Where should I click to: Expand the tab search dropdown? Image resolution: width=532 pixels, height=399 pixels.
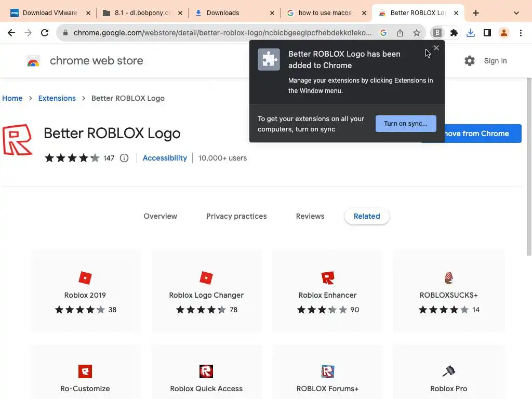click(x=516, y=13)
